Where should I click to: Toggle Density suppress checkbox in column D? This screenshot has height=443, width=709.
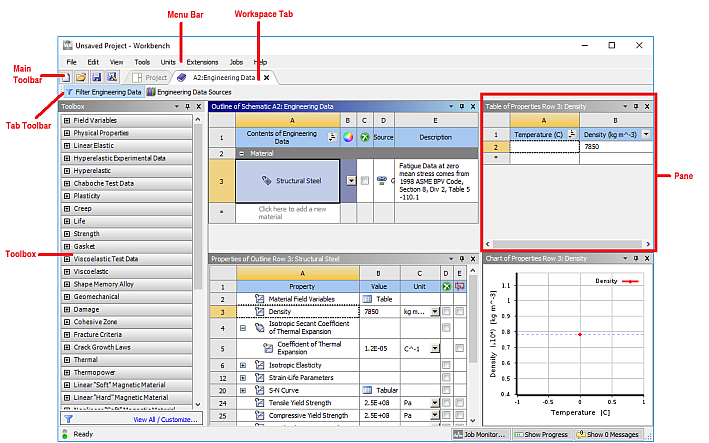coord(446,311)
